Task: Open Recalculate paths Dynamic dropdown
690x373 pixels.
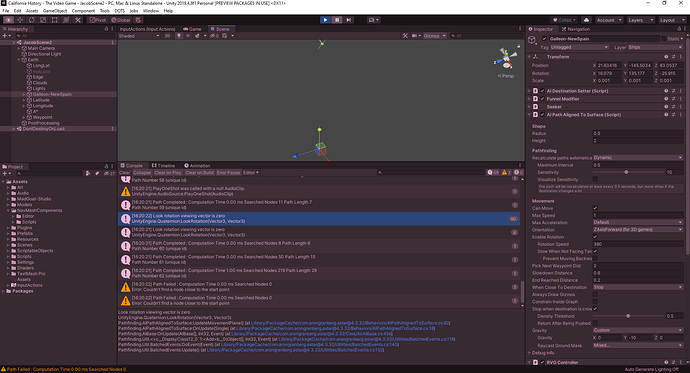Action: click(x=638, y=157)
